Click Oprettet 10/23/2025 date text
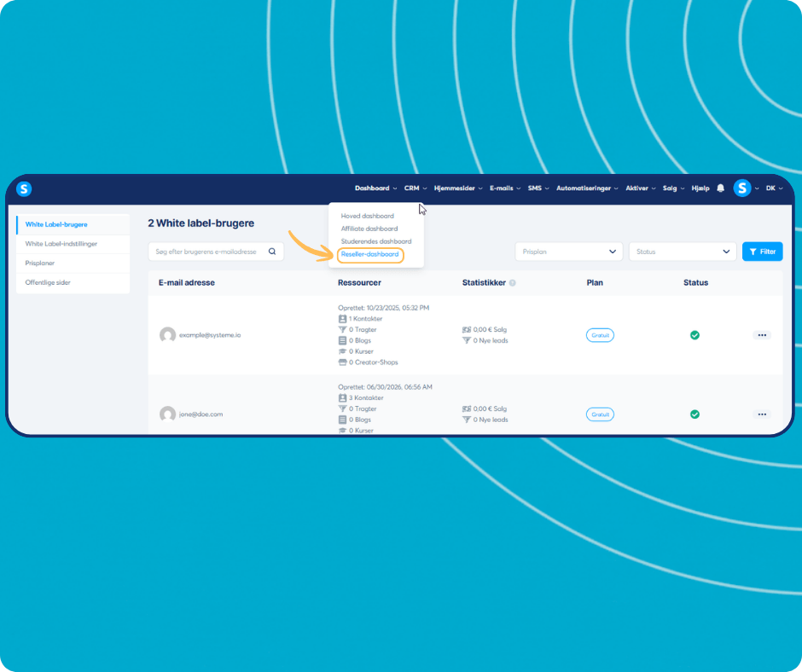The width and height of the screenshot is (802, 672). [x=384, y=308]
